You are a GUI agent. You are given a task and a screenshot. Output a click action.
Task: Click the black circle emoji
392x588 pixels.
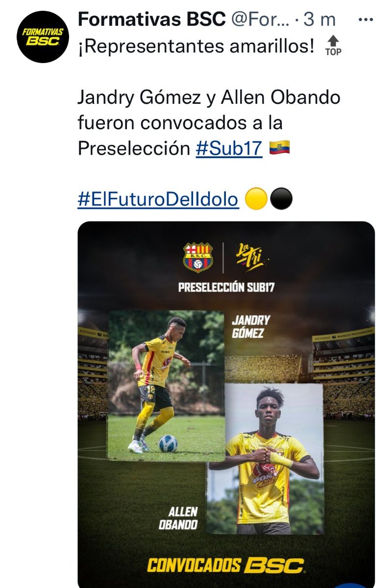pos(281,199)
